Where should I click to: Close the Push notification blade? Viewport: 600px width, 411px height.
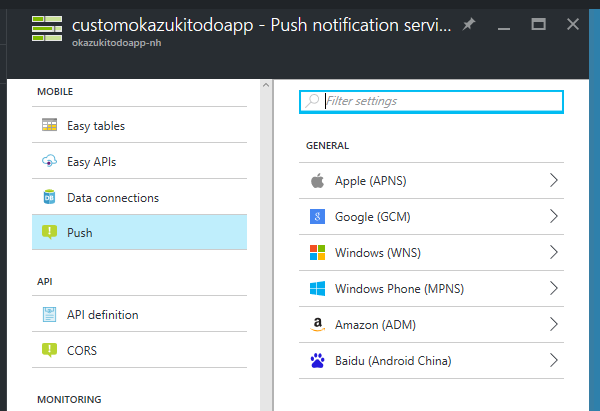tap(573, 24)
